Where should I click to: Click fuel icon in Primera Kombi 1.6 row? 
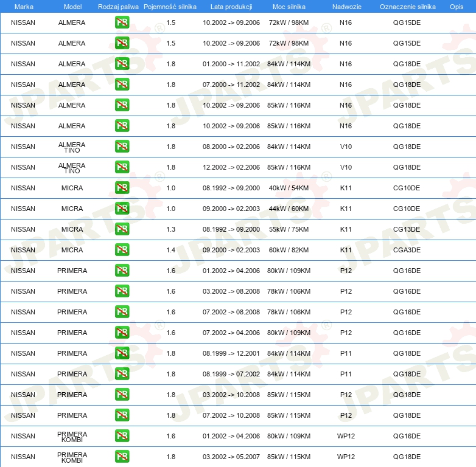click(122, 435)
